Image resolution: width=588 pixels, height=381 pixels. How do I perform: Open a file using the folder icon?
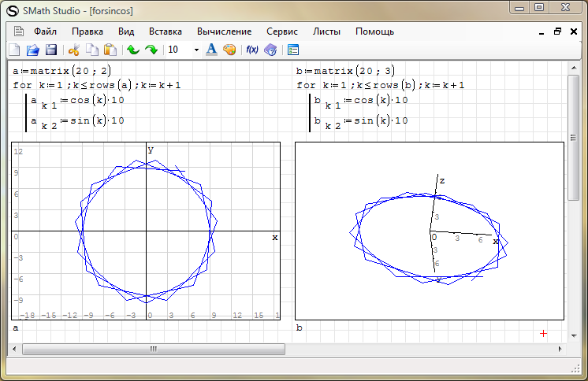(x=33, y=50)
